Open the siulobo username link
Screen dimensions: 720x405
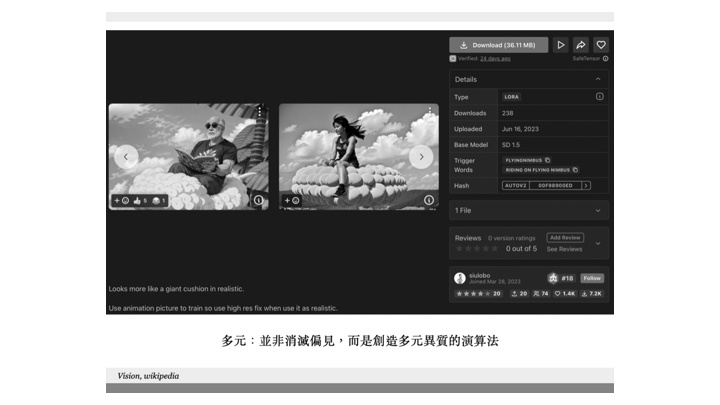coord(479,276)
